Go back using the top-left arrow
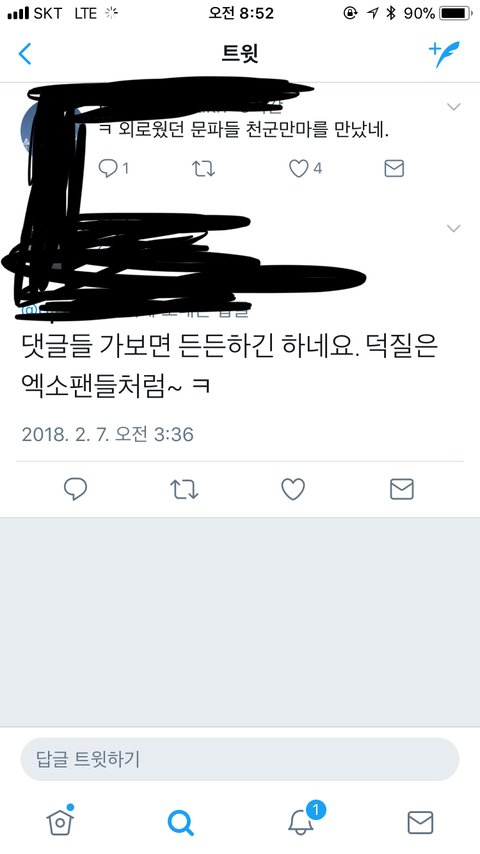 click(x=25, y=54)
